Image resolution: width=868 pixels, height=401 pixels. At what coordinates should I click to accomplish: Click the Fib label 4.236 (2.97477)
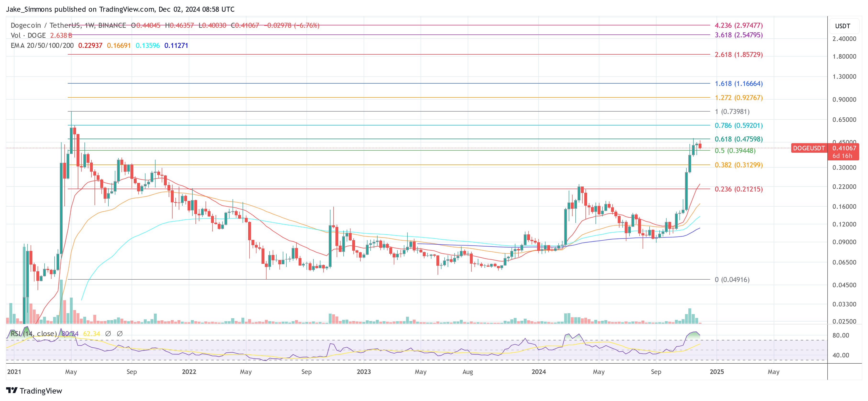[739, 25]
